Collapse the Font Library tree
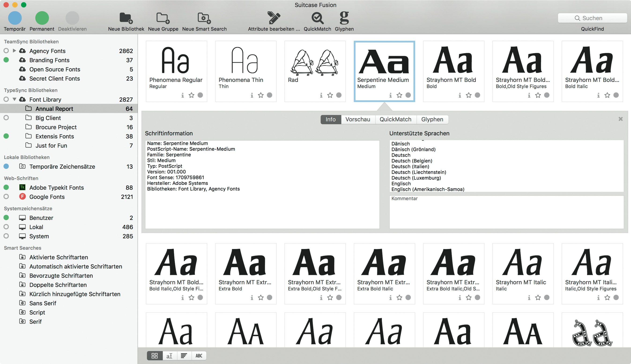Screen dimensions: 631x364 point(14,99)
